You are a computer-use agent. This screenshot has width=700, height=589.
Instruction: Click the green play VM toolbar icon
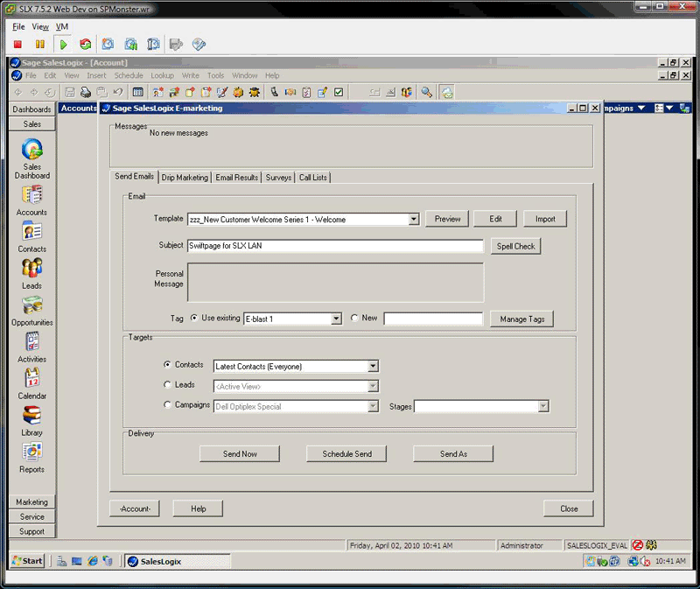coord(63,44)
